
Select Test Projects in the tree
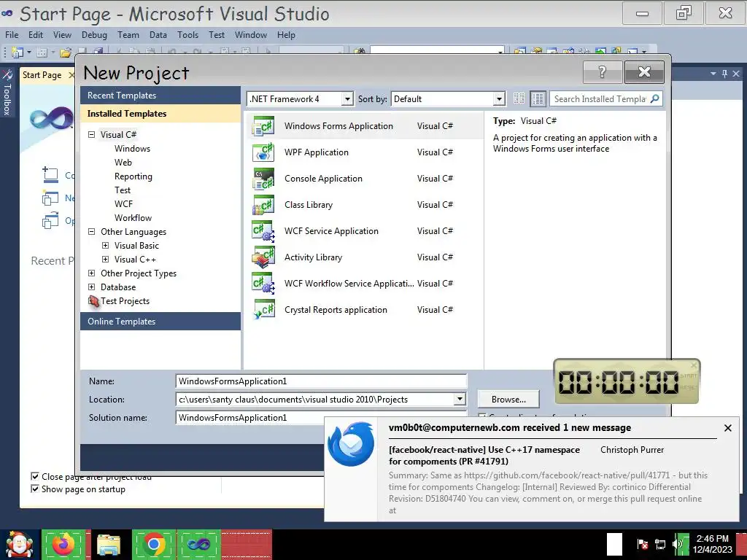pyautogui.click(x=125, y=301)
